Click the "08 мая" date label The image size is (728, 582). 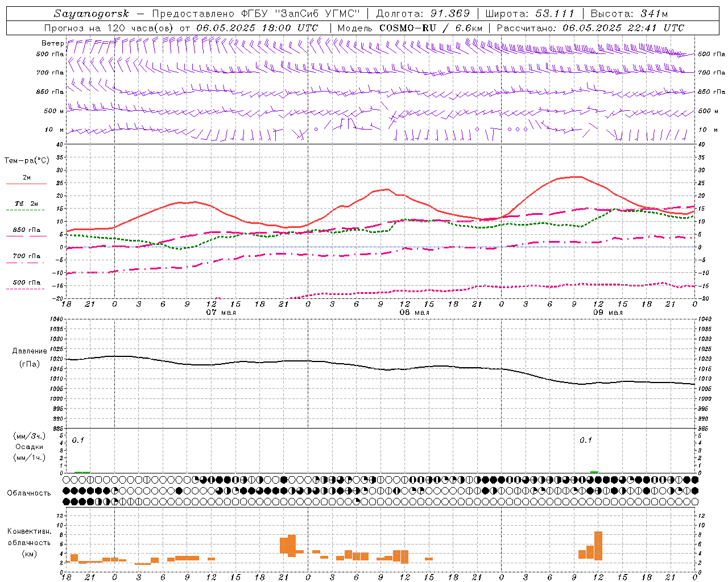click(x=415, y=312)
